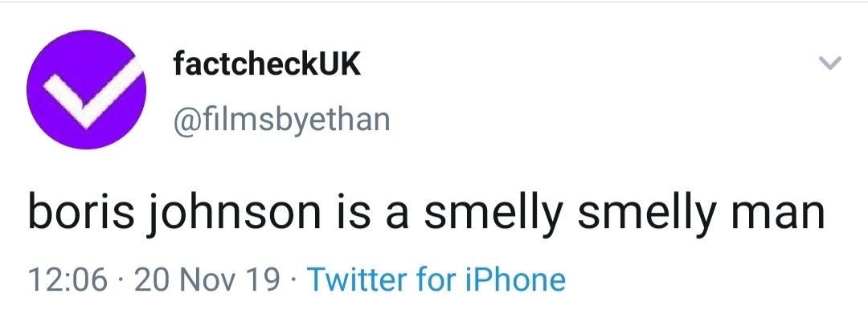Open the purple checkmark profile avatar
The height and width of the screenshot is (318, 868).
pos(86,90)
